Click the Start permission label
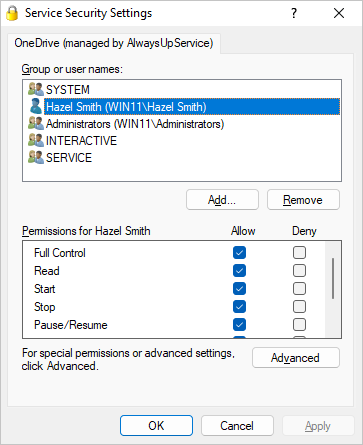 click(x=45, y=289)
